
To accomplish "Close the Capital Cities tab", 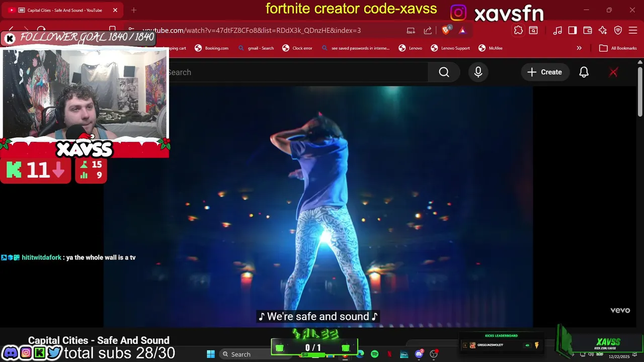I will (x=115, y=10).
